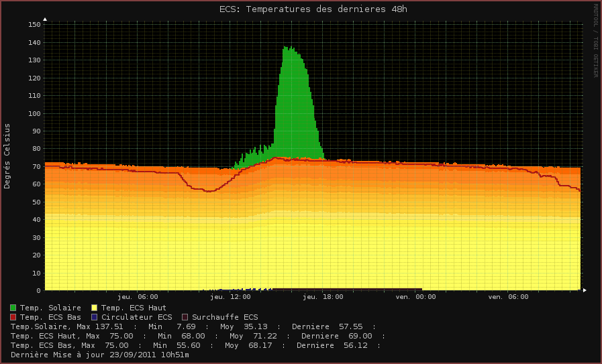Click the blue Circulateur ECS legend swatch
The image size is (602, 364).
pyautogui.click(x=94, y=317)
